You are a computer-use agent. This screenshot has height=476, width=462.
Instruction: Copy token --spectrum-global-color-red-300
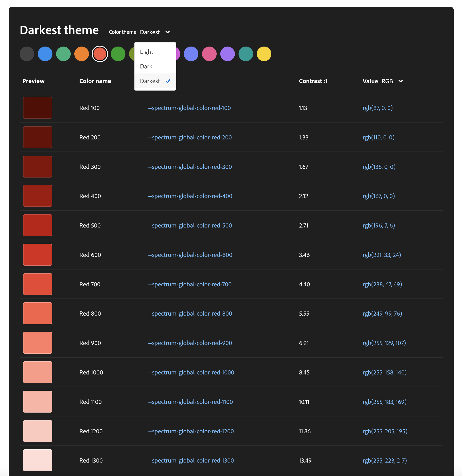click(190, 167)
